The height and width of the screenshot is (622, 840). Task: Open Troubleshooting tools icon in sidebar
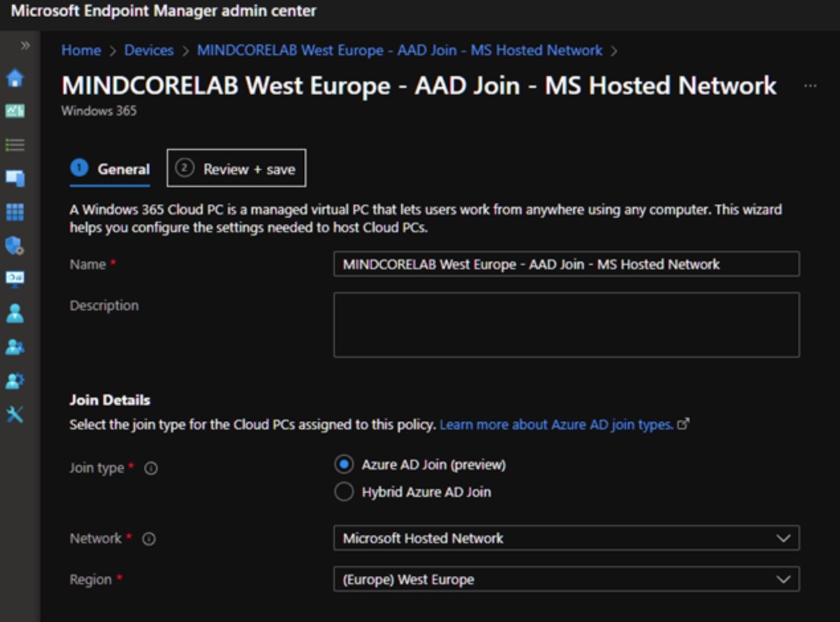click(x=15, y=415)
